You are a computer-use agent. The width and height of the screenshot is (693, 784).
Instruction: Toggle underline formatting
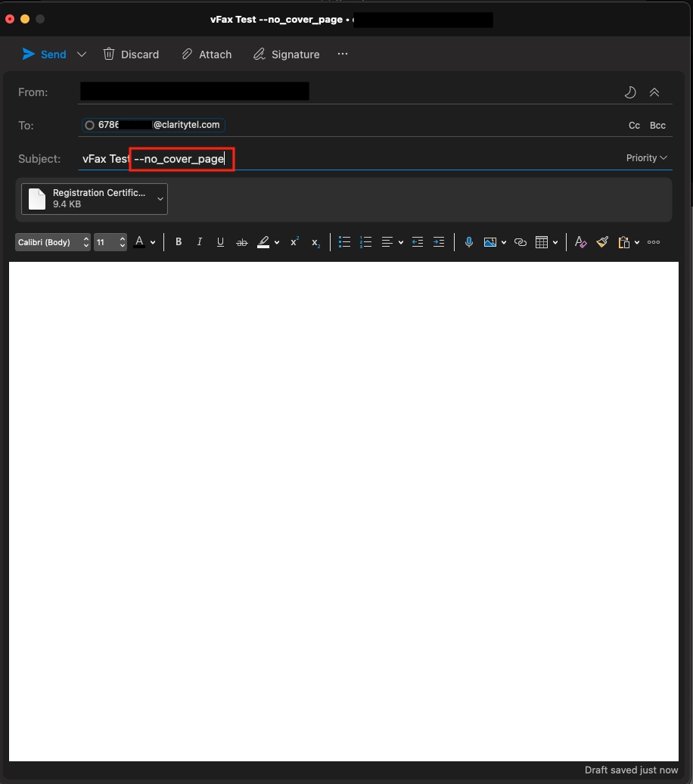(220, 242)
